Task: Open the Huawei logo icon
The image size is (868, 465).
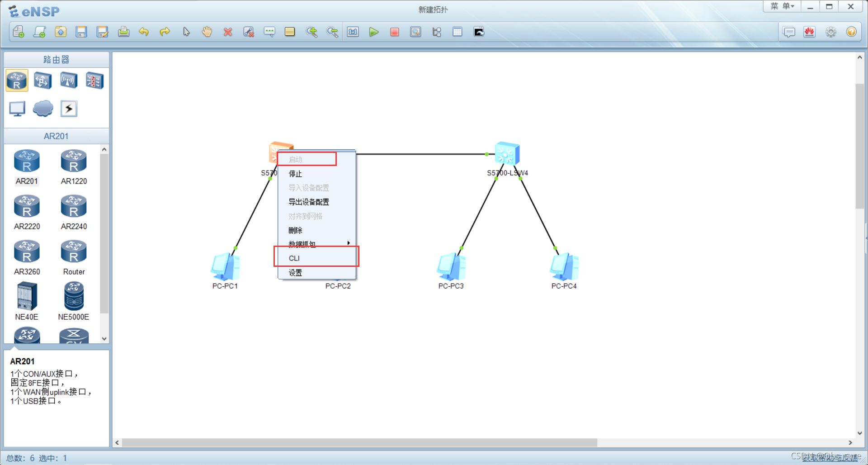Action: (x=809, y=32)
